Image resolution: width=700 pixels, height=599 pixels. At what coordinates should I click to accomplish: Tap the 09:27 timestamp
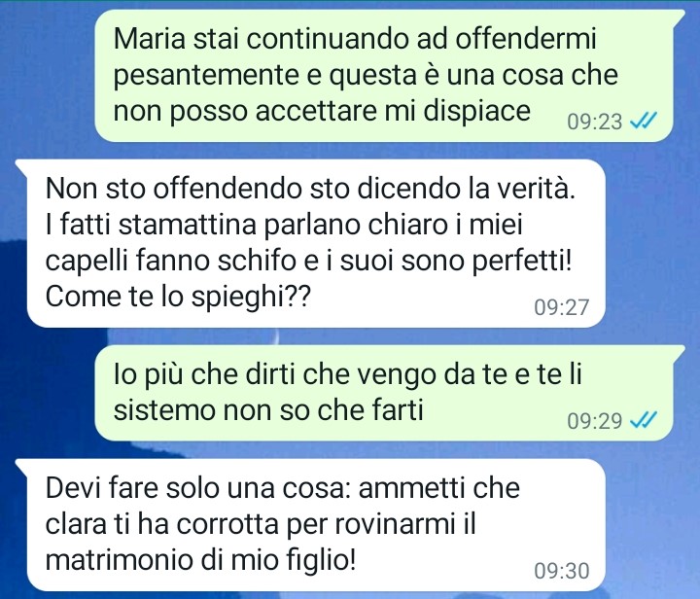(x=562, y=307)
